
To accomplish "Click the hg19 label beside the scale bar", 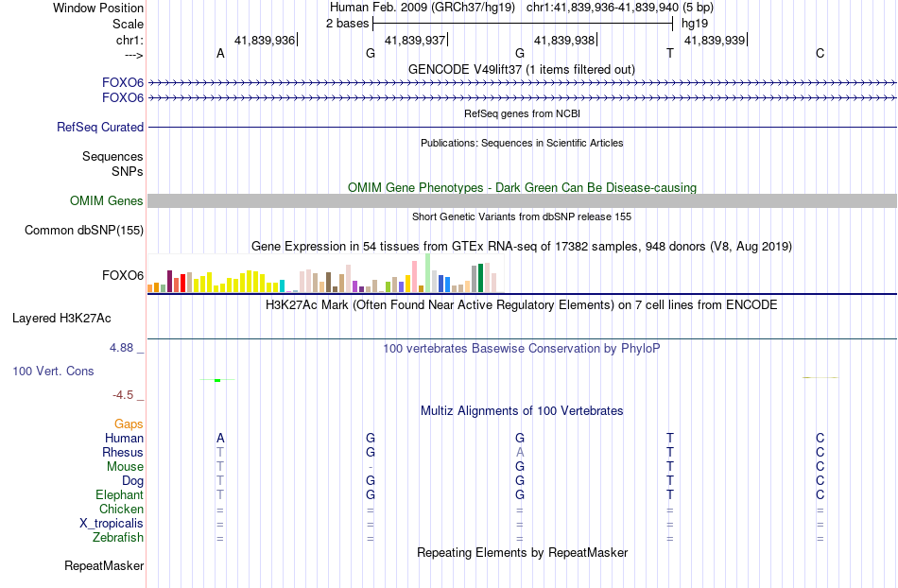I will [x=694, y=24].
